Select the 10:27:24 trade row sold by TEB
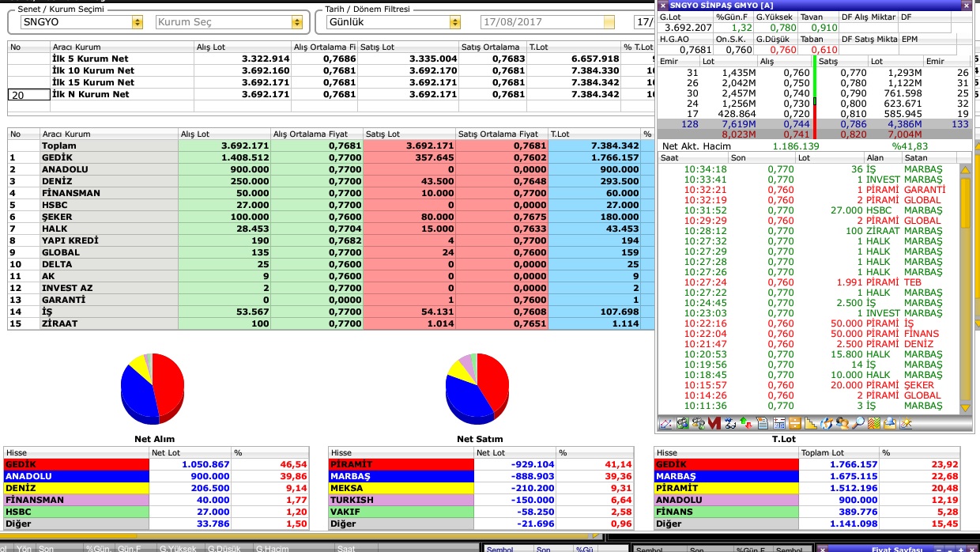Viewport: 980px width, 552px height. tap(808, 282)
